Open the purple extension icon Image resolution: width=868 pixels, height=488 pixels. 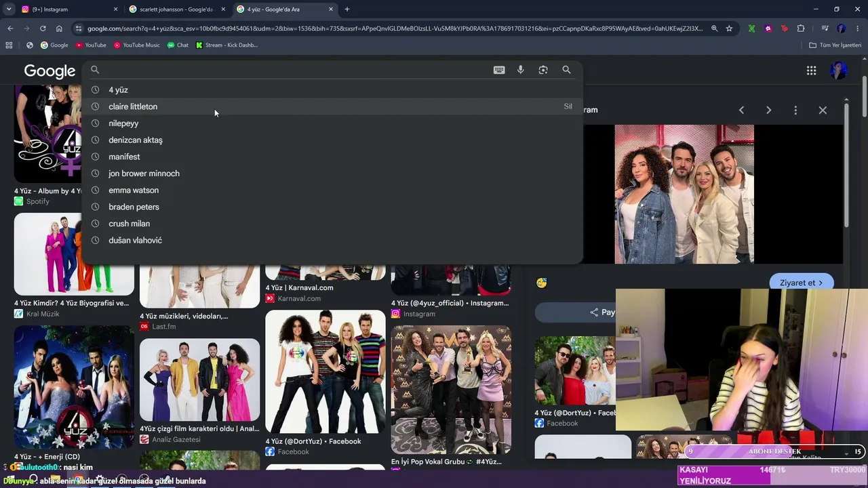pos(768,28)
